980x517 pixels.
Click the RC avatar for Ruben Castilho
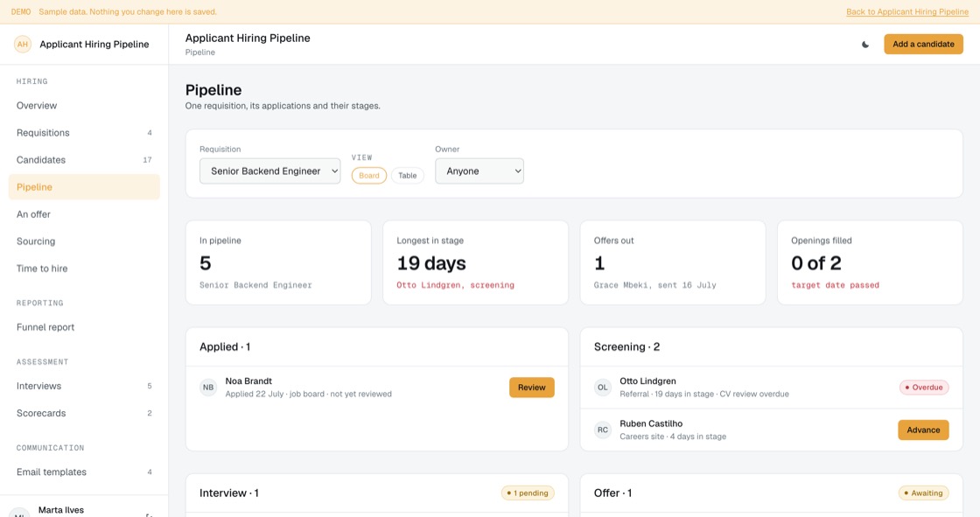[603, 430]
